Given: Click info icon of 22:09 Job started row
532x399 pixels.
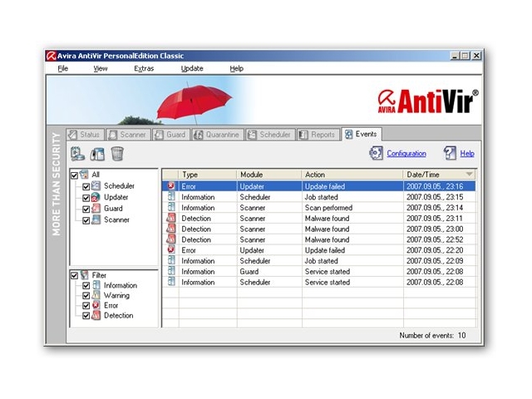Looking at the screenshot, I should 171,260.
